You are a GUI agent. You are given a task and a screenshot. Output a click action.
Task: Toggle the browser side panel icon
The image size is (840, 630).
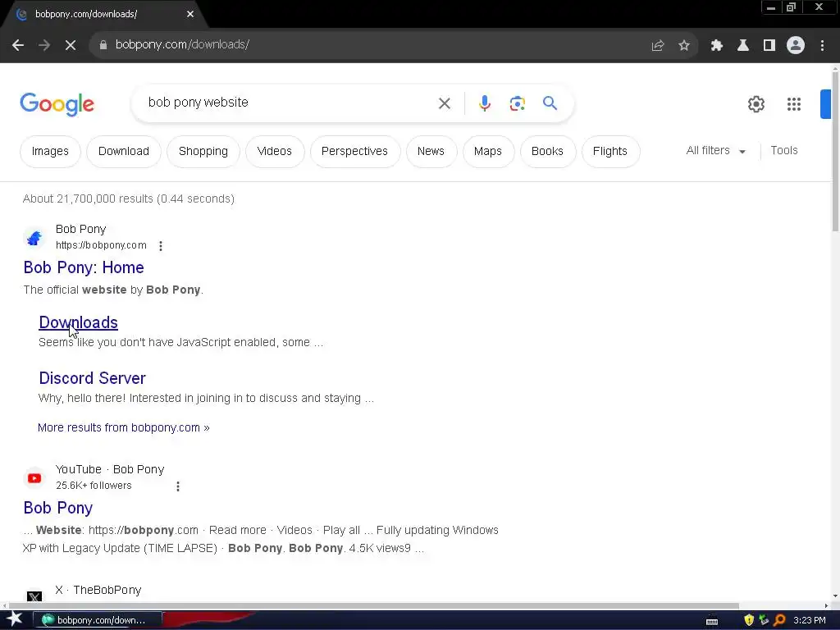pos(769,46)
